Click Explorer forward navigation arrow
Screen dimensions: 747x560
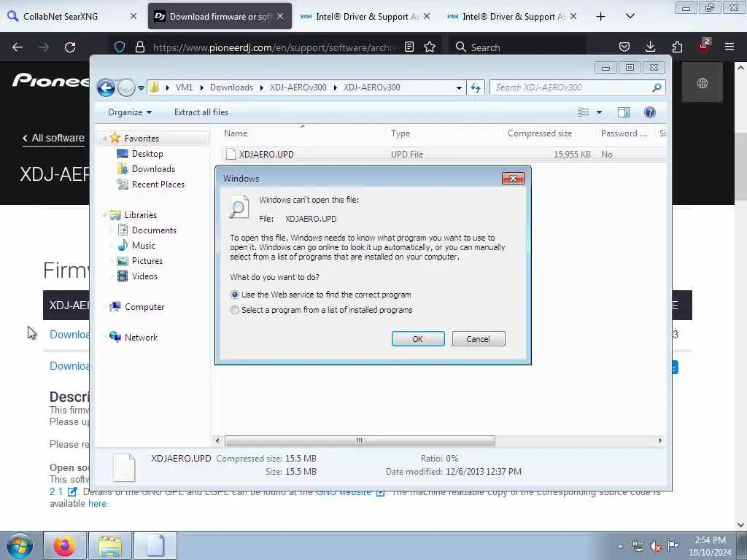pos(126,87)
